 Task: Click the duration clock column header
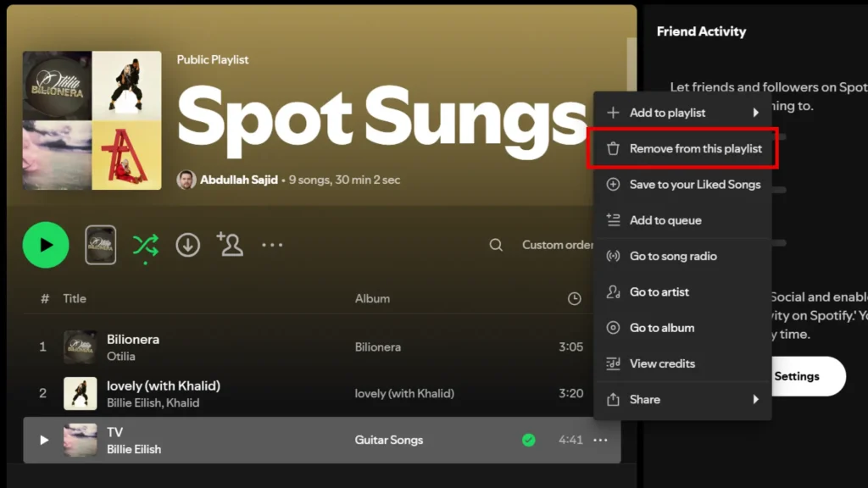(x=574, y=298)
